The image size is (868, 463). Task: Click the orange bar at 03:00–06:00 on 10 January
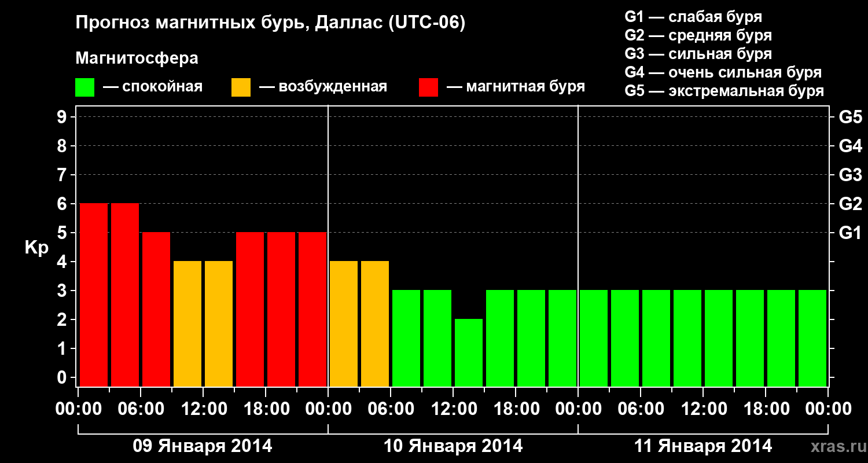(x=375, y=324)
